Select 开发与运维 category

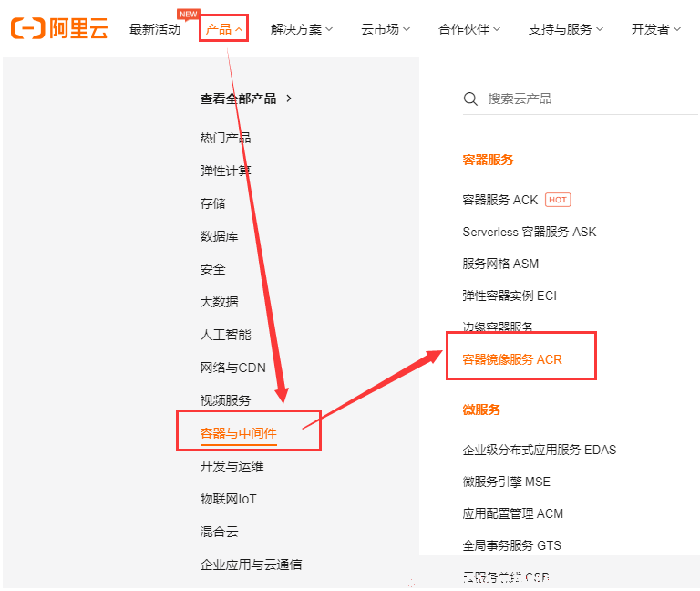coord(232,466)
